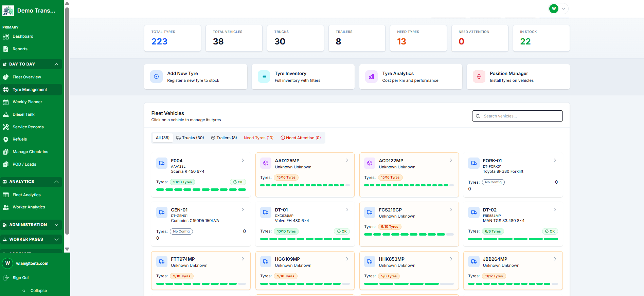Click the Sign Out icon

6,278
